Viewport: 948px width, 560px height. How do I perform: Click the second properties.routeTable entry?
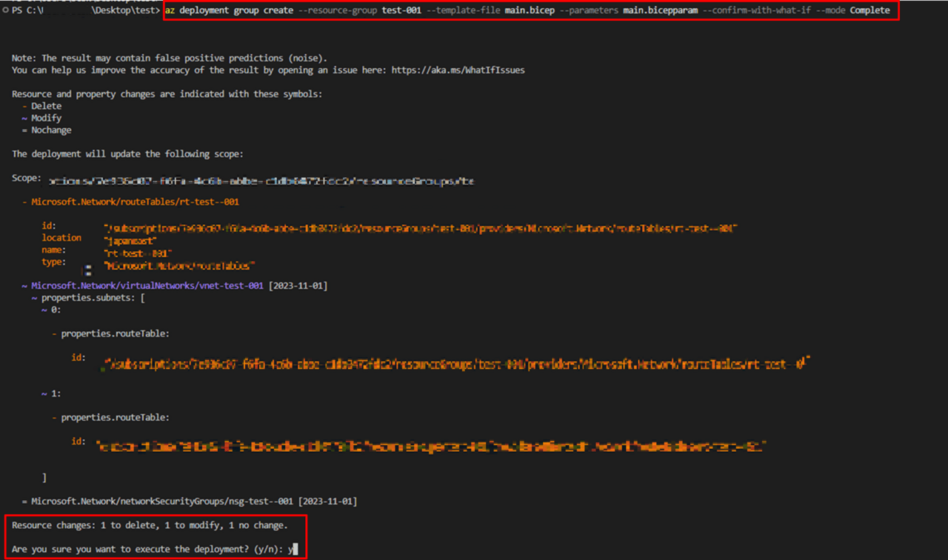(115, 417)
